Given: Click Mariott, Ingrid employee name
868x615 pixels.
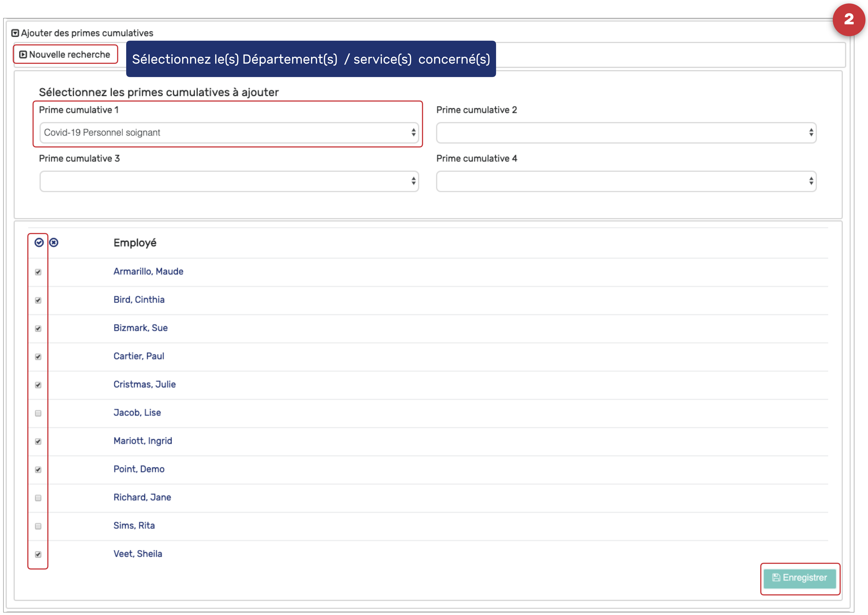Looking at the screenshot, I should tap(143, 441).
